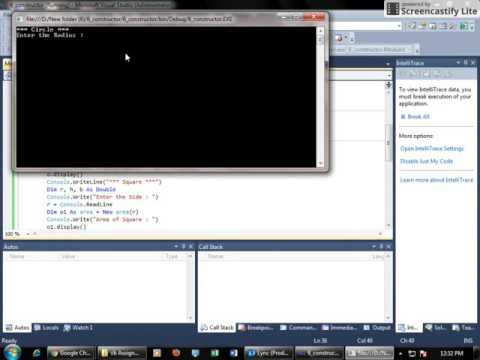This screenshot has height=360, width=480.
Task: Open Call Stack panel window position dropdown
Action: coord(374,246)
